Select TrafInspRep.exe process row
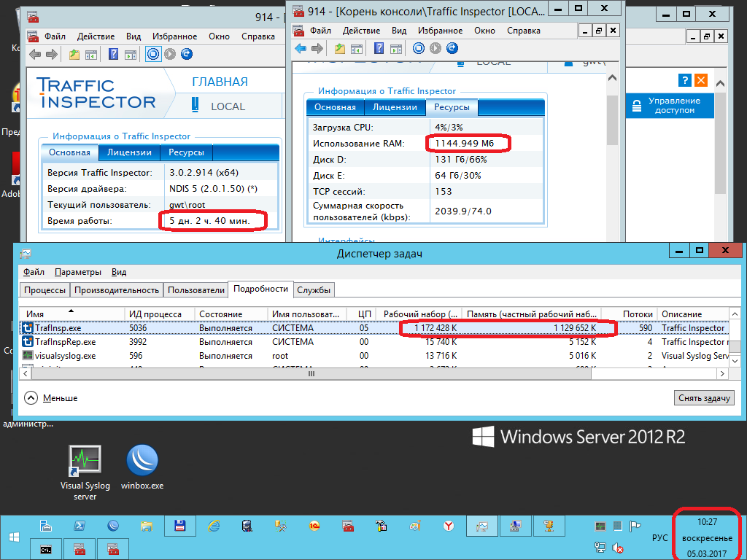The width and height of the screenshot is (747, 560). (x=374, y=342)
